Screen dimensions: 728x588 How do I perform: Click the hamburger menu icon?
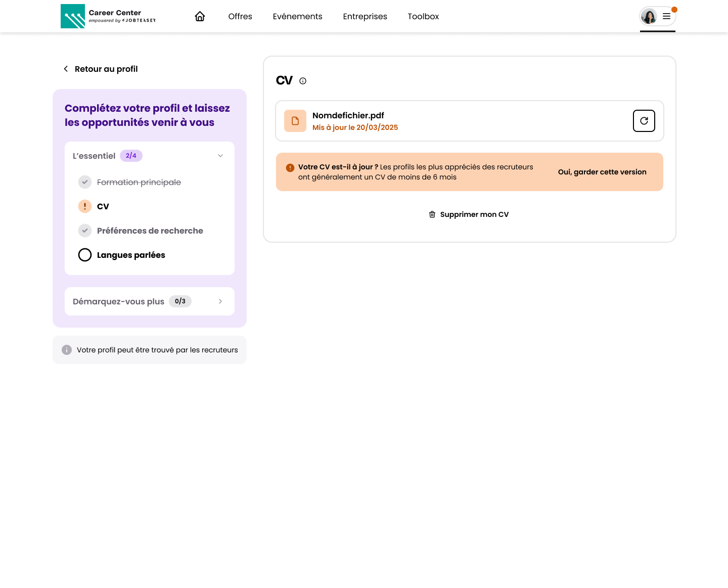point(666,17)
